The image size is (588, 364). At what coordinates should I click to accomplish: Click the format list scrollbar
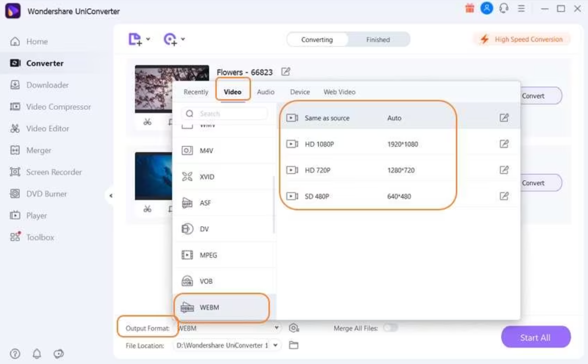(x=274, y=205)
